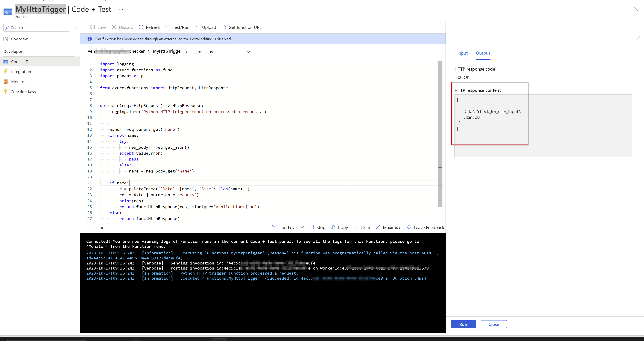This screenshot has width=644, height=341.
Task: Click the Save toolbar button
Action: tap(98, 27)
